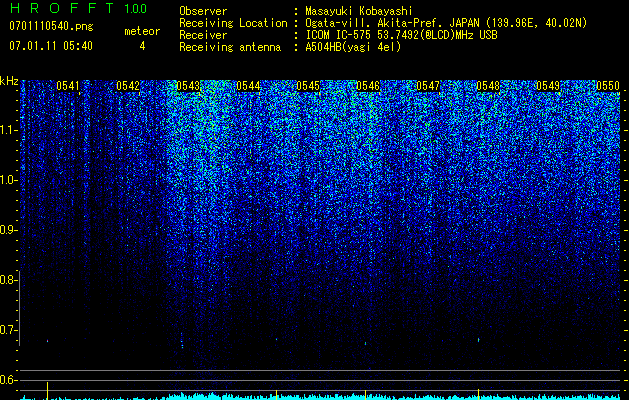Click the yellow detection tick below 0548
The width and height of the screenshot is (629, 400).
[479, 394]
